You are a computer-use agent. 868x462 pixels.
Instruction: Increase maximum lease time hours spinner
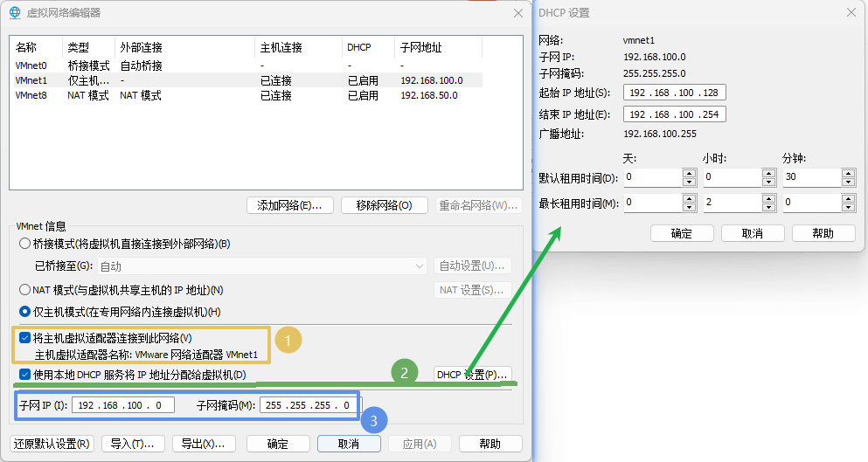tap(768, 198)
